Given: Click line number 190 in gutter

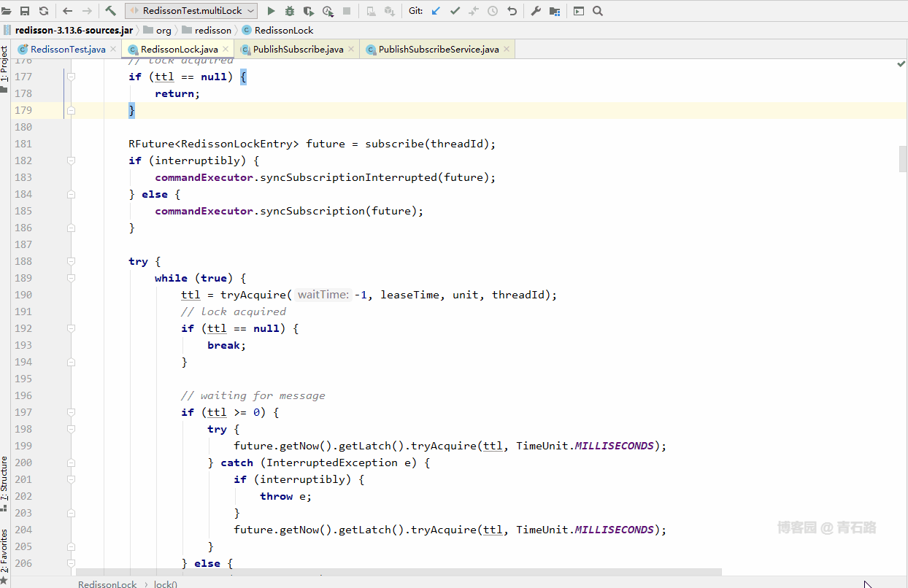Looking at the screenshot, I should (23, 295).
